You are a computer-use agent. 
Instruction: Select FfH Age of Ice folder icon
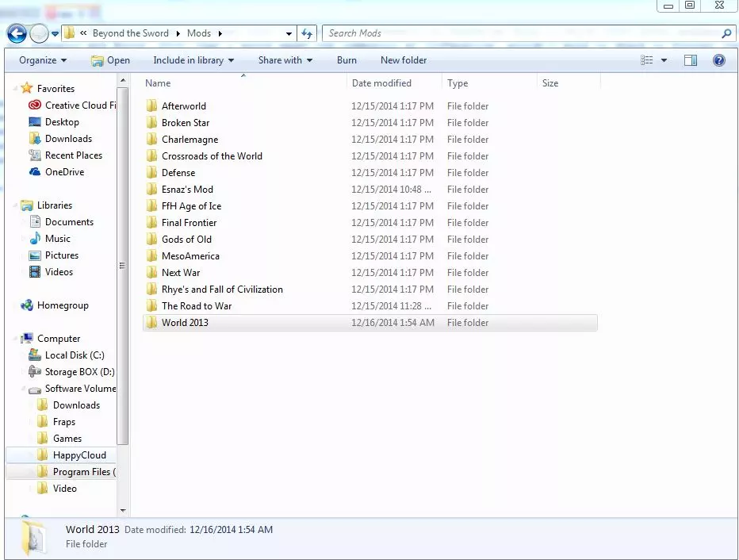(x=151, y=206)
